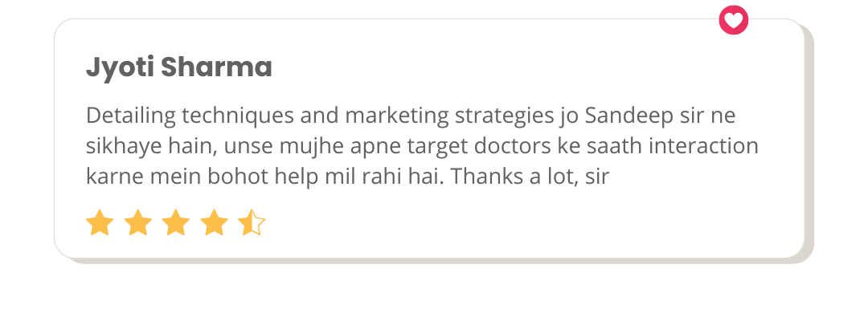Click the half-filled fifth star
Screen dimensions: 868x321
252,222
